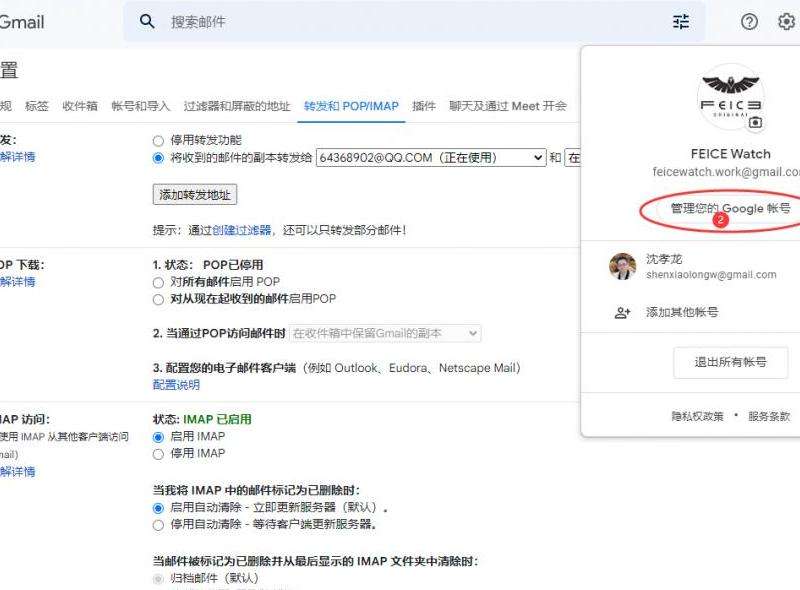Open learn more link under IMAP 访问
This screenshot has width=800, height=590.
coord(18,472)
